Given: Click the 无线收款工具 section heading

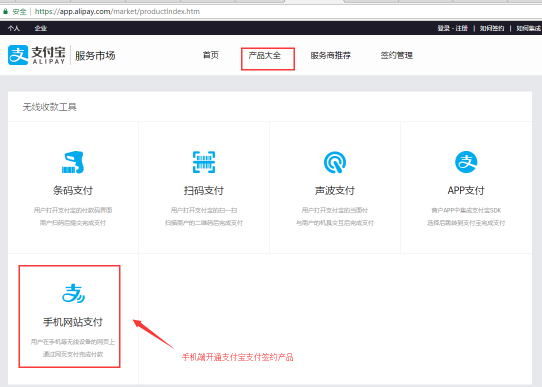Looking at the screenshot, I should [49, 107].
